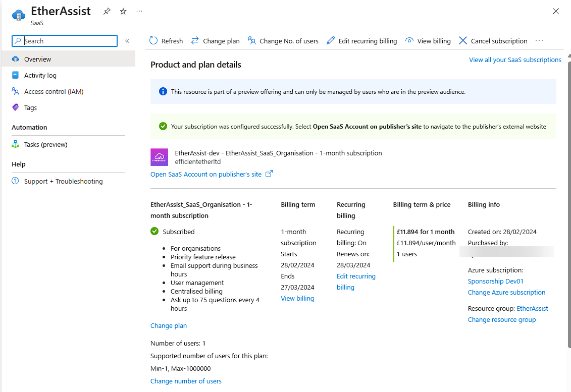Click the Cancel subscription X icon
571x392 pixels.
[x=463, y=40]
